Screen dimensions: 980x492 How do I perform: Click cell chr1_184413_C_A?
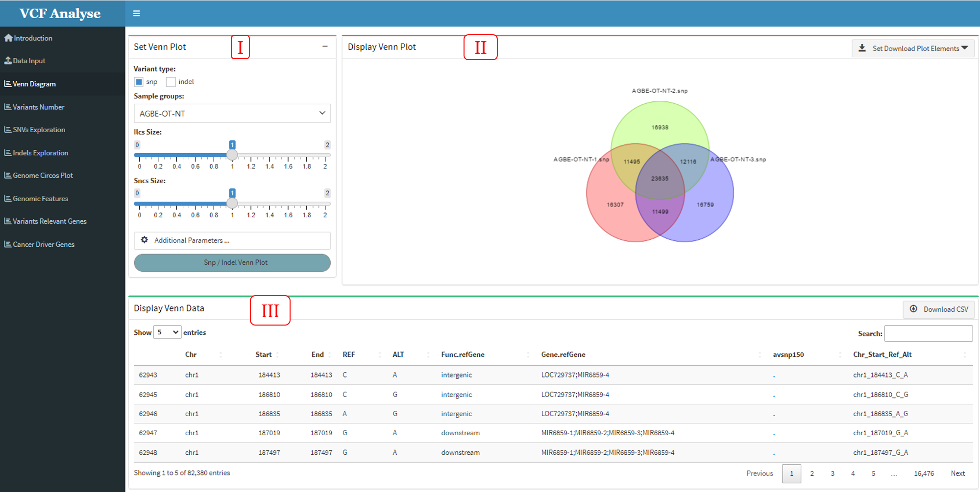(x=880, y=375)
